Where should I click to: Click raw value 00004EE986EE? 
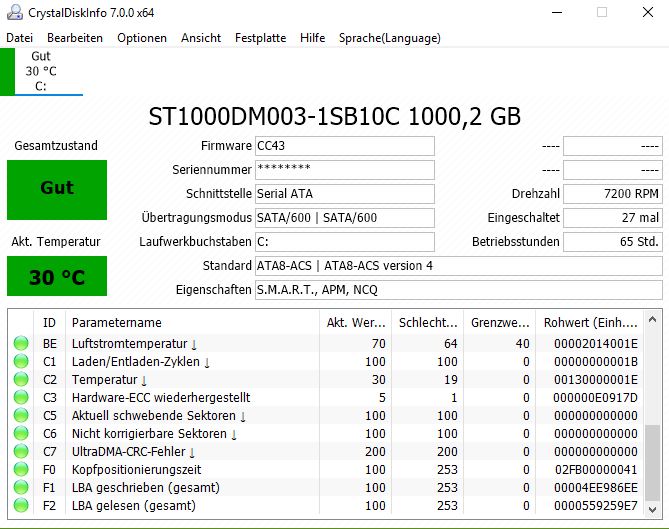click(596, 488)
